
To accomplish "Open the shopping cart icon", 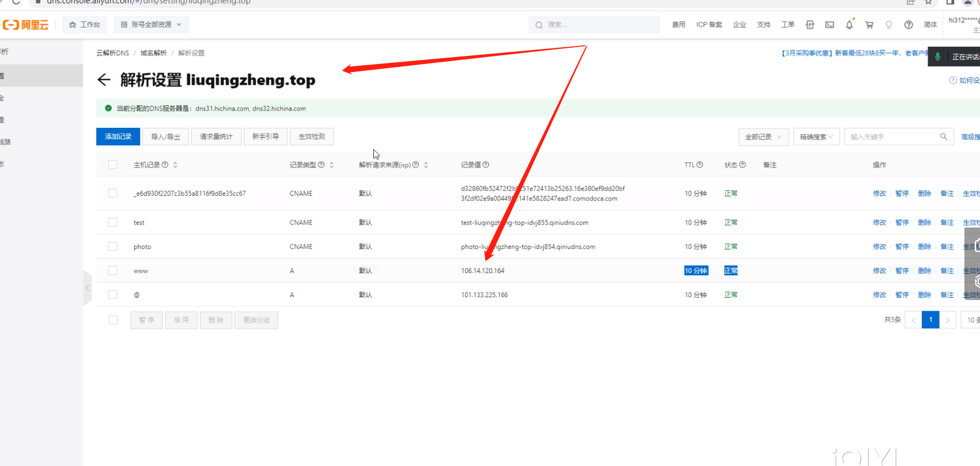I will [x=869, y=25].
